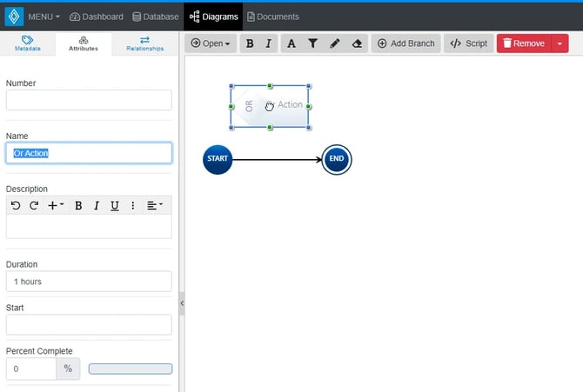Click top-center green connection handle

tap(270, 86)
